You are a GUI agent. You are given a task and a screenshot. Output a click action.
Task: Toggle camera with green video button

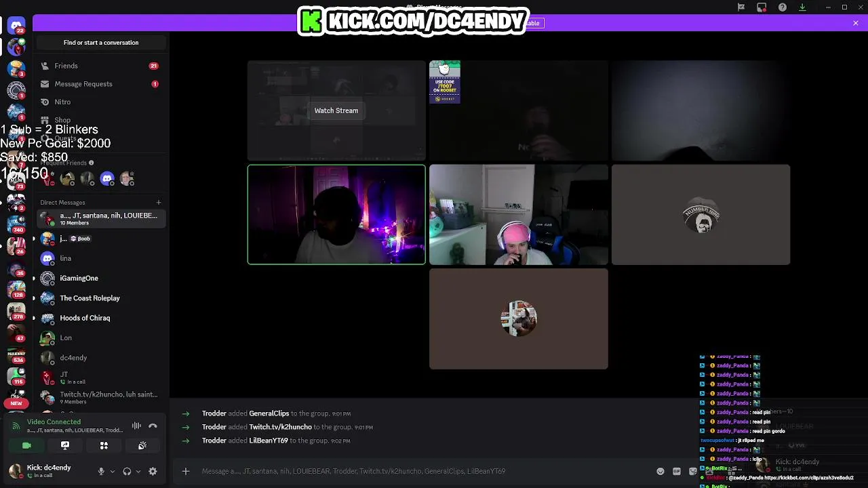pos(26,445)
